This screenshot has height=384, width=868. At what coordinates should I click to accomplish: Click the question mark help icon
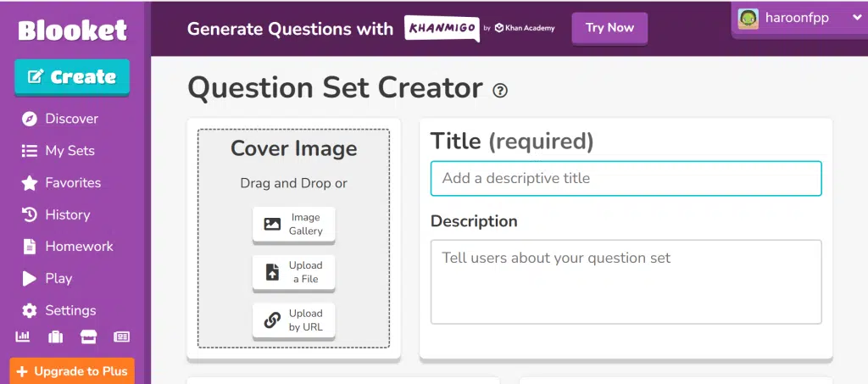click(x=500, y=90)
